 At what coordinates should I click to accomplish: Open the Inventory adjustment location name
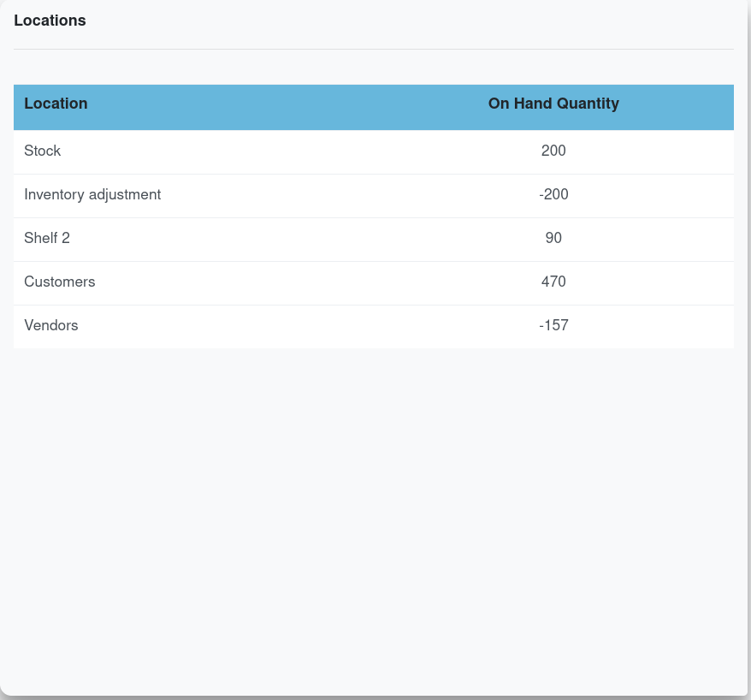point(92,194)
